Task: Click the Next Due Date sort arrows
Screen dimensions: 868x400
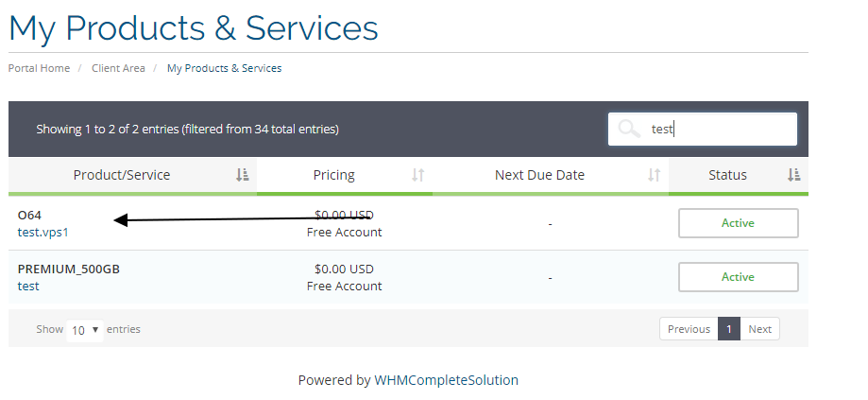Action: click(x=655, y=175)
